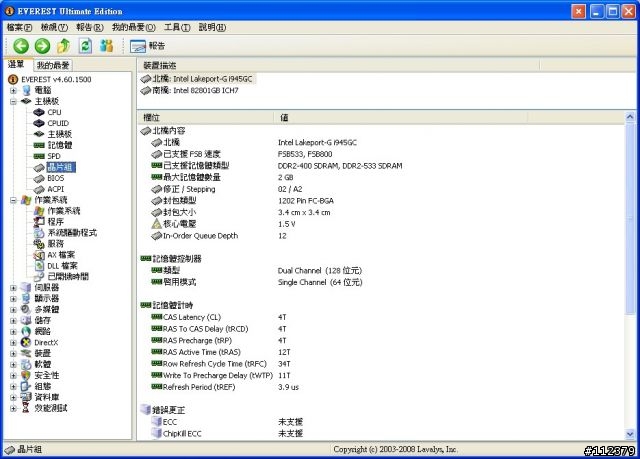Open the 說明(H) menu
The height and width of the screenshot is (459, 640).
click(212, 27)
